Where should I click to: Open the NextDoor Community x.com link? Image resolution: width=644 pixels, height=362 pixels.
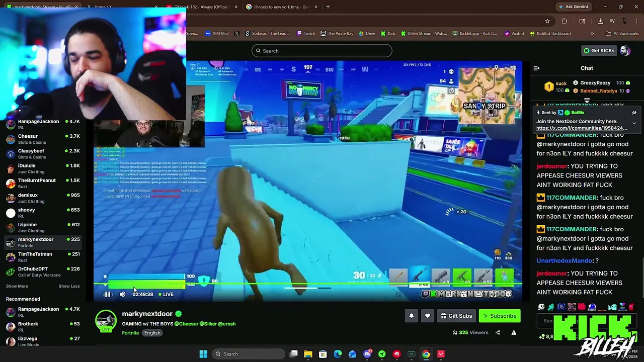tap(582, 128)
